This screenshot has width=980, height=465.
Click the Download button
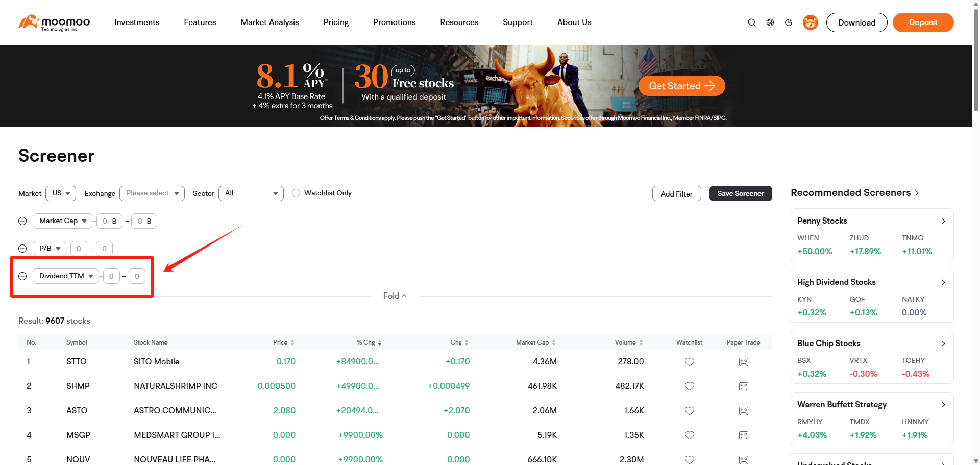pos(857,22)
